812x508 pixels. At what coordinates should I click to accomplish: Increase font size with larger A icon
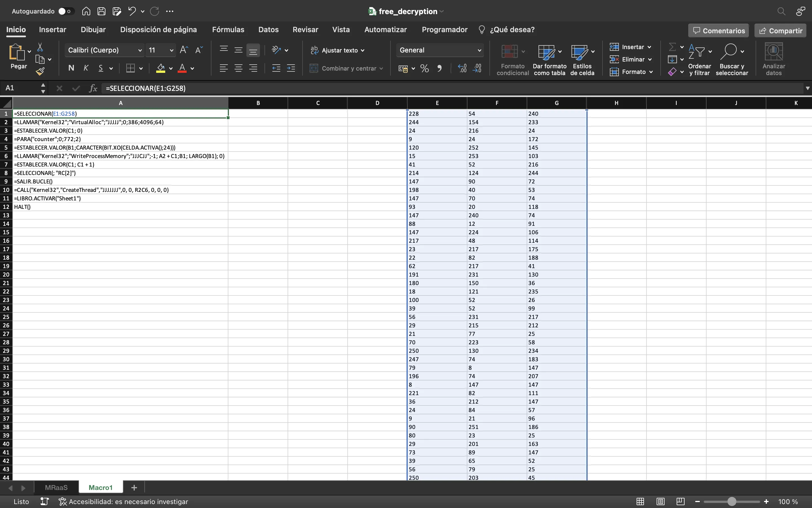(x=184, y=50)
